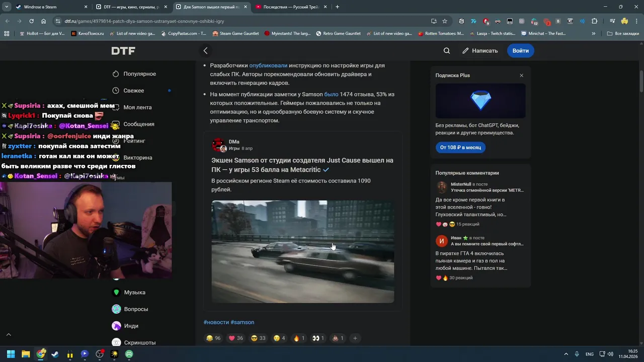
Task: Follow the было link in article text
Action: [331, 94]
